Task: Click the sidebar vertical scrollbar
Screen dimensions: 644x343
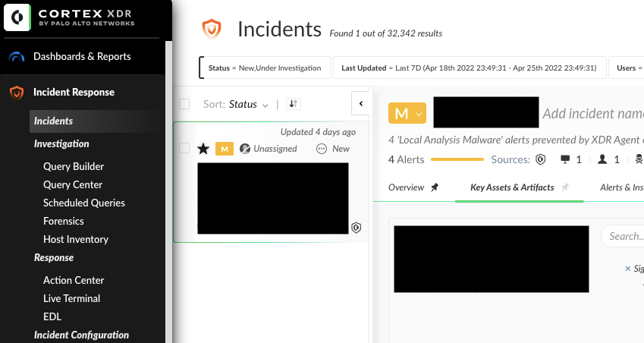Action: [168, 191]
